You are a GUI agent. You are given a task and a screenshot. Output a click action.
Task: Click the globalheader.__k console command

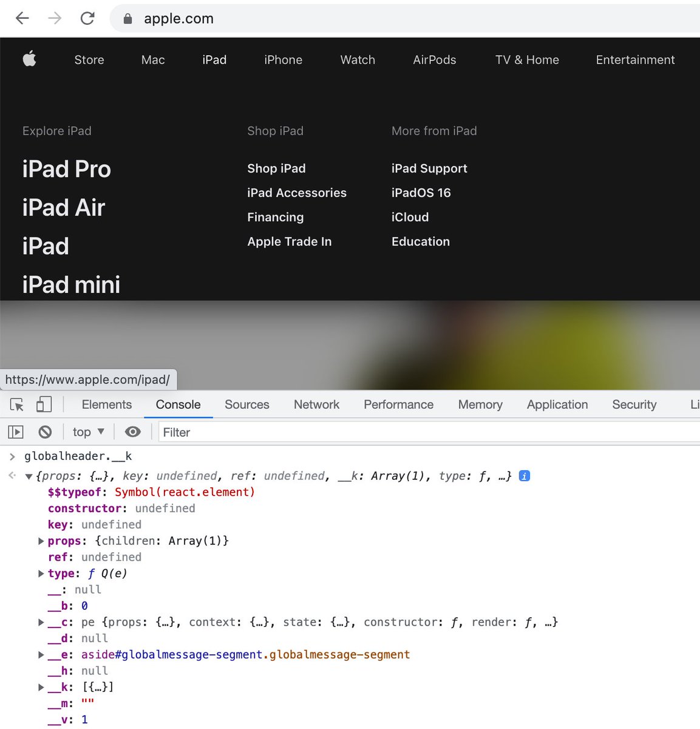tap(78, 456)
